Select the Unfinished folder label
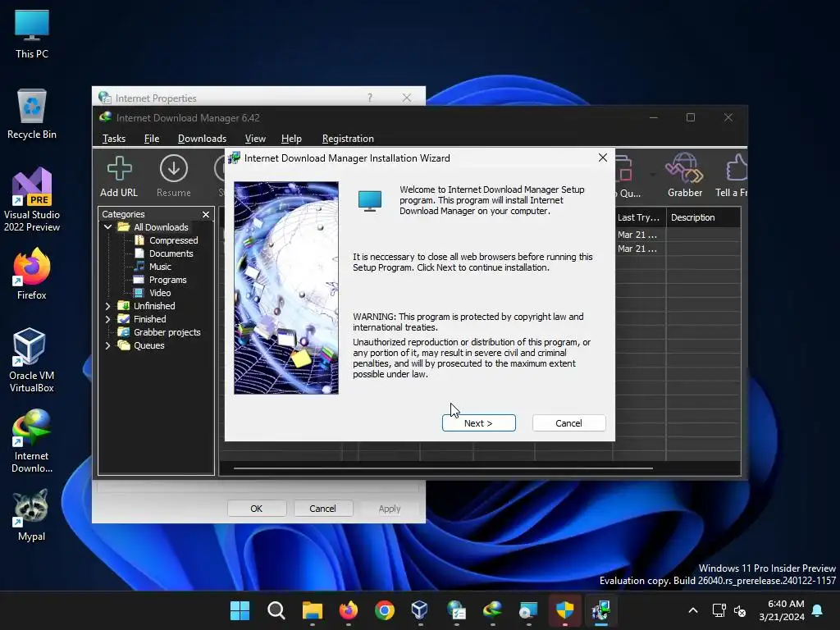Screen dimensions: 840x630 [153, 306]
